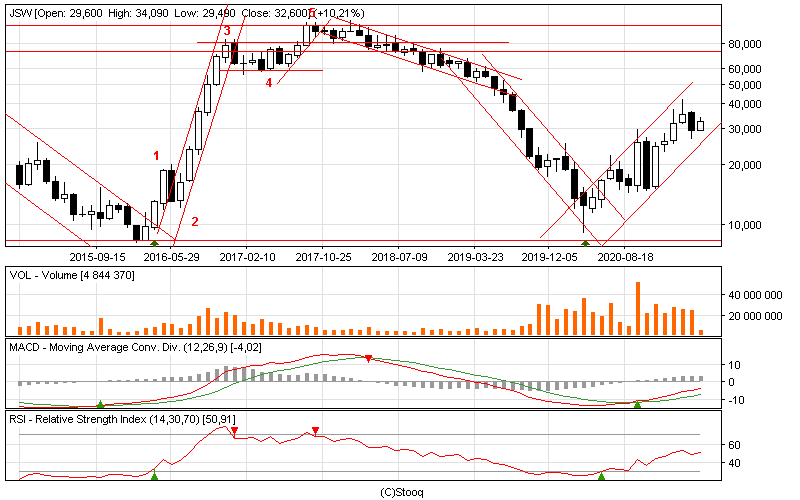The width and height of the screenshot is (800, 500).
Task: Click the red sell-signal triangle on the MACD line
Action: click(x=368, y=359)
